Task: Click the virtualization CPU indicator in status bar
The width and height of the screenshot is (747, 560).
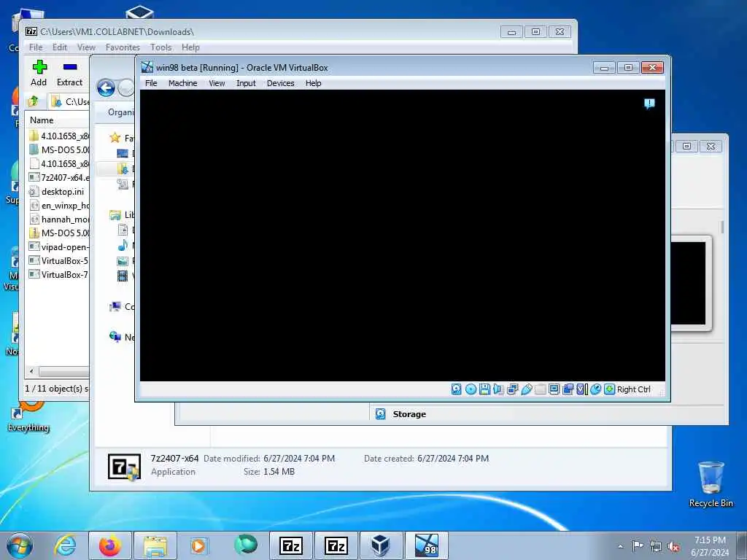Action: pyautogui.click(x=581, y=389)
